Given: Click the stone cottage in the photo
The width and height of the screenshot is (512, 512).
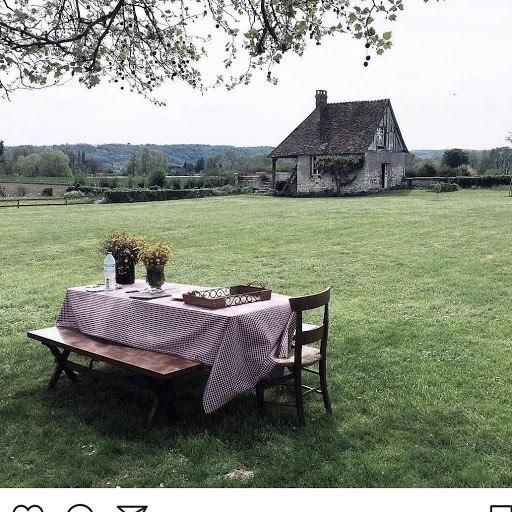Looking at the screenshot, I should 338,143.
